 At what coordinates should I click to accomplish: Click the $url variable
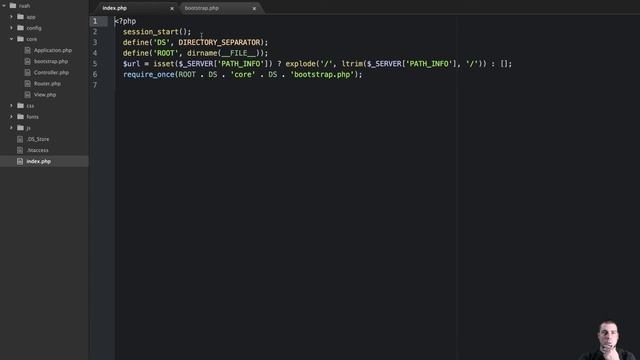coord(131,64)
